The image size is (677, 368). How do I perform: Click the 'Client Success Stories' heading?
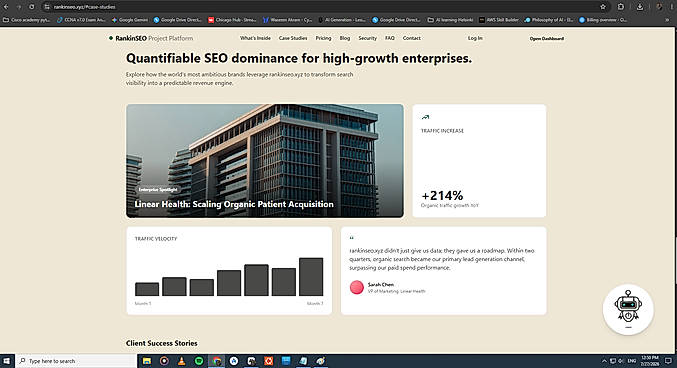(x=161, y=343)
